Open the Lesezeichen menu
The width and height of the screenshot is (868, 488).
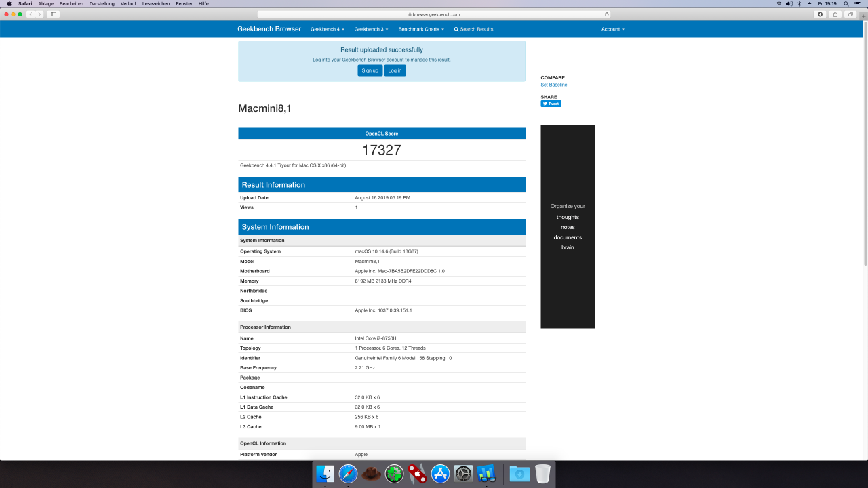coord(156,3)
